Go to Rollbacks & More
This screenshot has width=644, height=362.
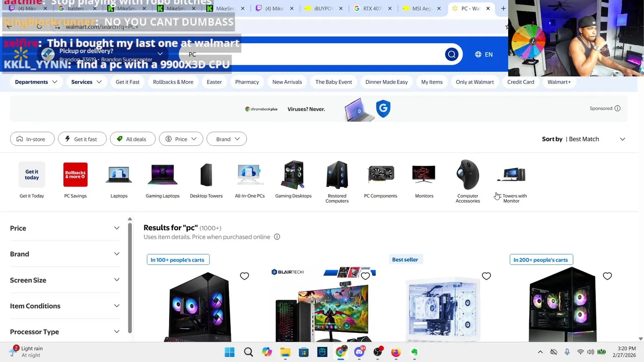[173, 82]
